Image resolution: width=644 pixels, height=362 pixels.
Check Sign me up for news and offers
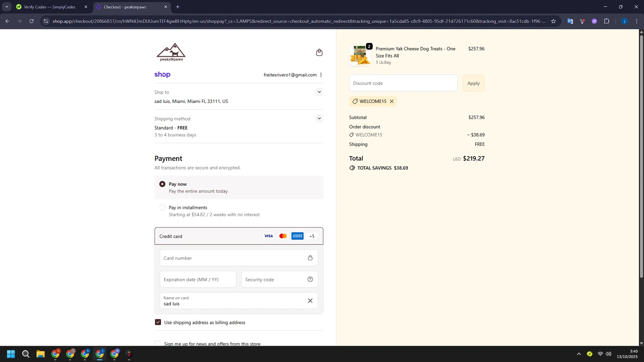158,344
